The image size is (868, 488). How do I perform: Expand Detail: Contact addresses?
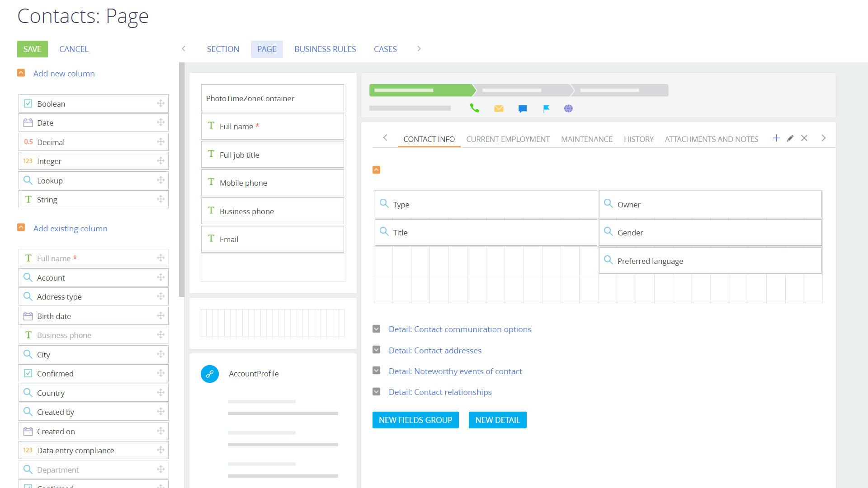pyautogui.click(x=376, y=350)
